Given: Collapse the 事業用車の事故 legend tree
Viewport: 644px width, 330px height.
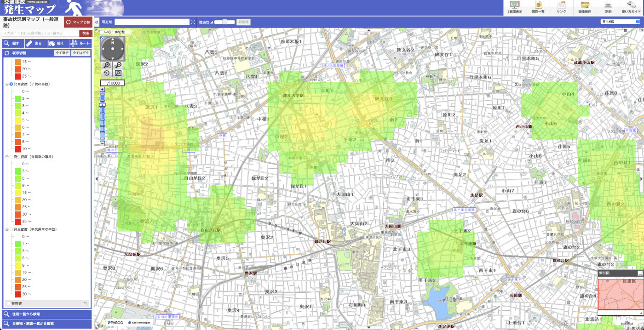Looking at the screenshot, I should click(x=7, y=229).
